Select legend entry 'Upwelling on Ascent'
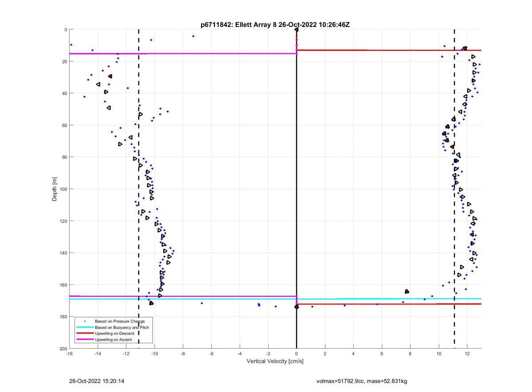Image resolution: width=532 pixels, height=392 pixels. pos(113,340)
